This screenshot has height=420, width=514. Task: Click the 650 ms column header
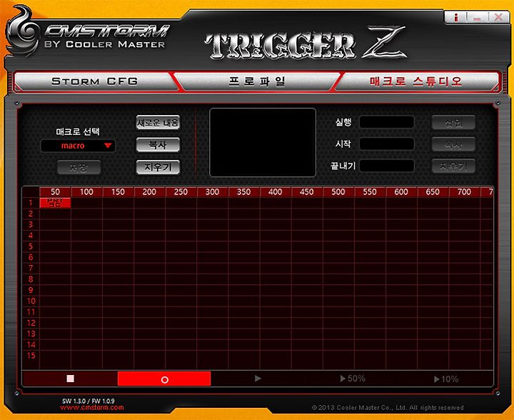pos(433,192)
